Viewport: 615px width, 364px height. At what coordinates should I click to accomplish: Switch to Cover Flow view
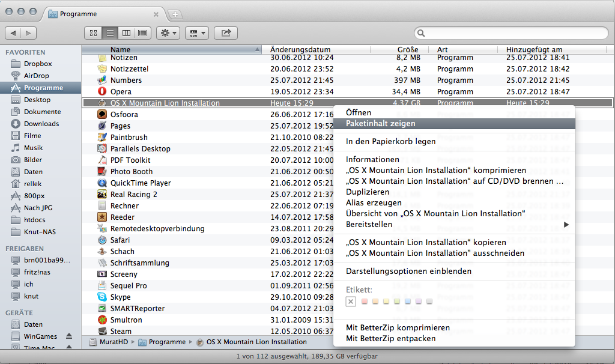pos(143,33)
